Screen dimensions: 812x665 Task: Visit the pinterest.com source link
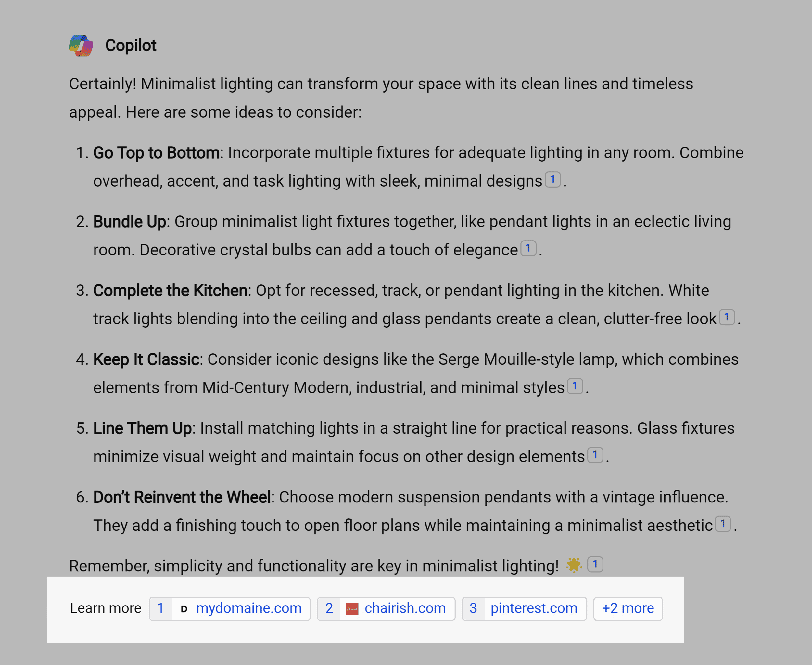coord(534,608)
